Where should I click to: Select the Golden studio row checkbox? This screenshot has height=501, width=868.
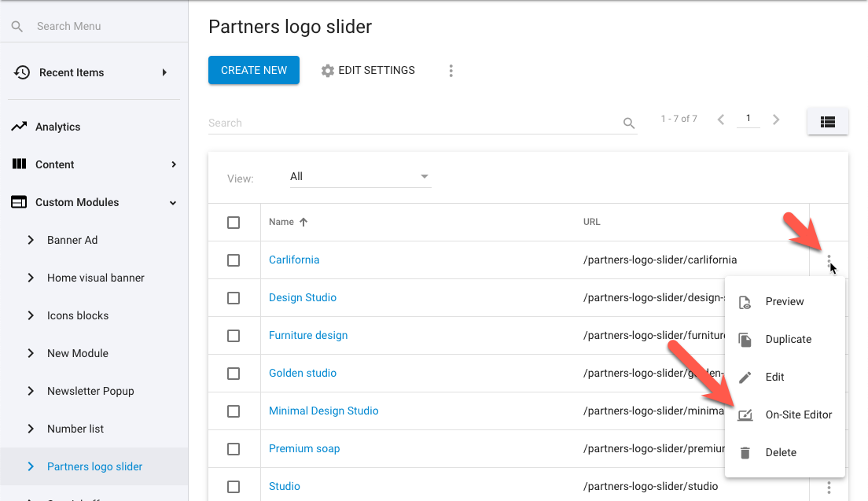234,374
